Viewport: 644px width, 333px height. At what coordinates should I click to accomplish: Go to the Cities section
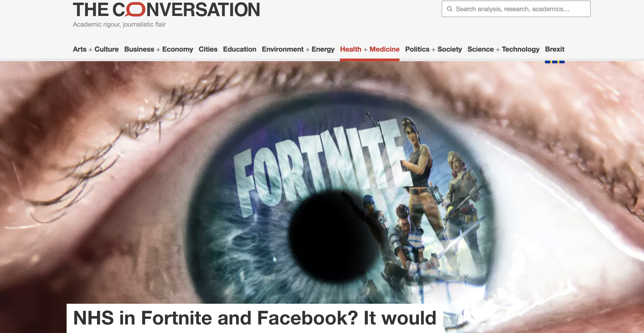[x=208, y=49]
